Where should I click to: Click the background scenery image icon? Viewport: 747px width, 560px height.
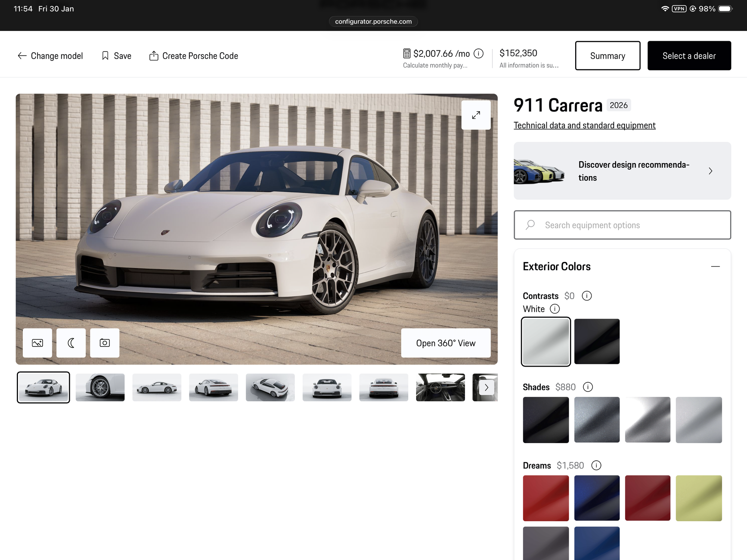(37, 343)
